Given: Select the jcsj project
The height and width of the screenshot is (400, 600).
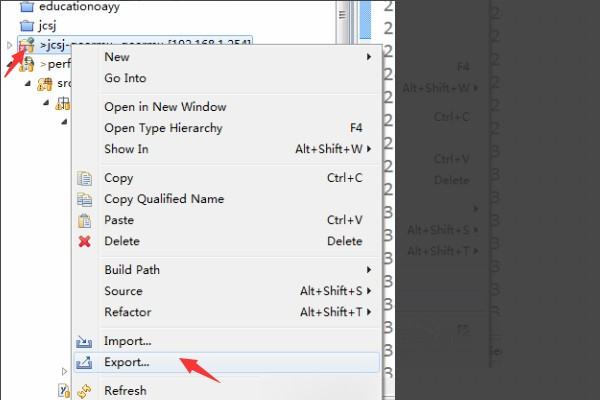Looking at the screenshot, I should tap(47, 26).
